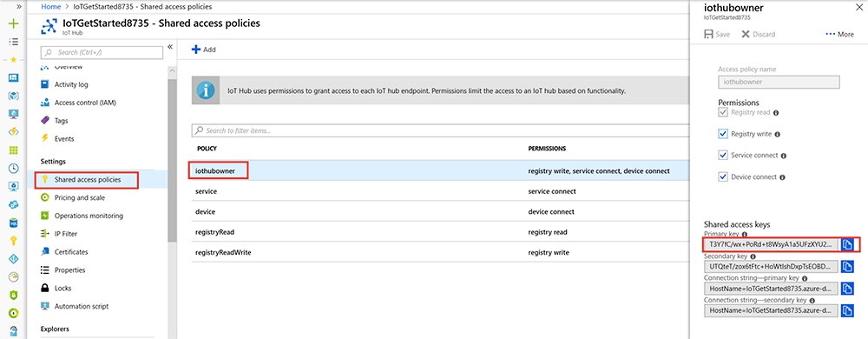Click info icon beside Secondary key label

point(753,256)
